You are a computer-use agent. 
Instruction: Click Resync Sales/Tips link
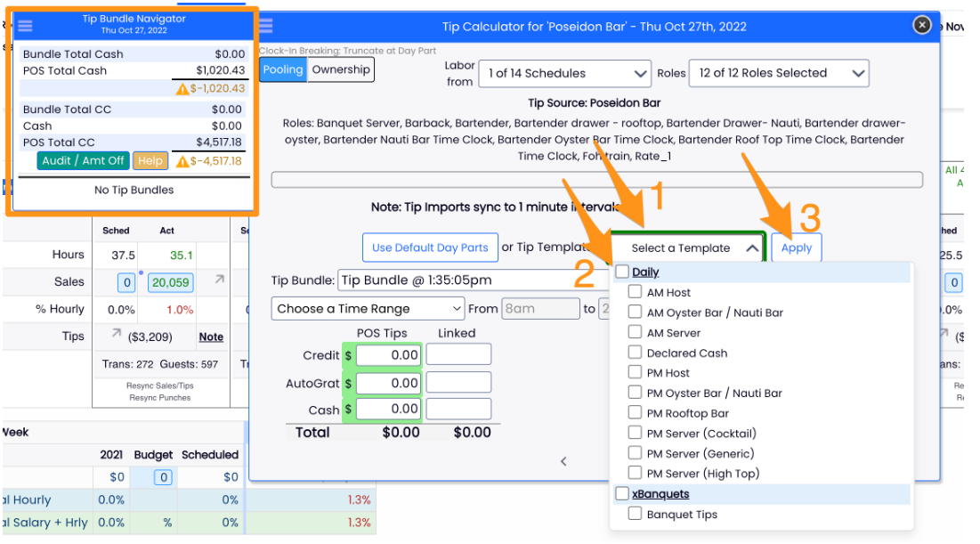[160, 386]
